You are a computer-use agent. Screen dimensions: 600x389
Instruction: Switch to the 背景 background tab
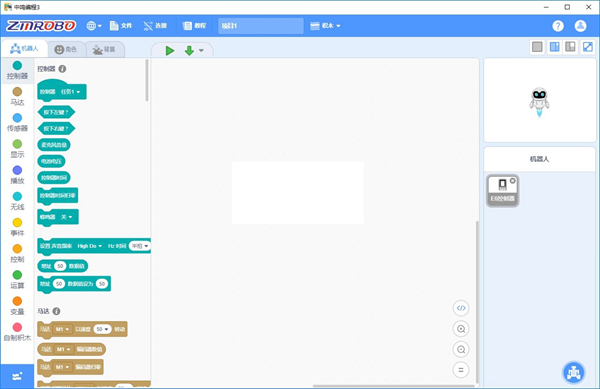(104, 49)
